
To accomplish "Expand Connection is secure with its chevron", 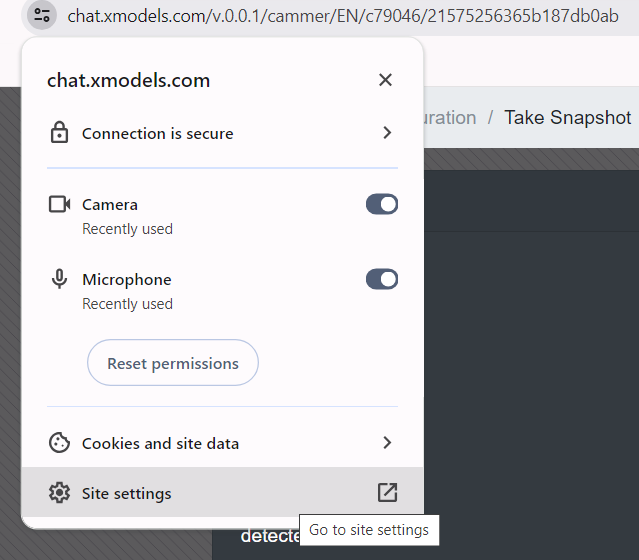I will 387,132.
